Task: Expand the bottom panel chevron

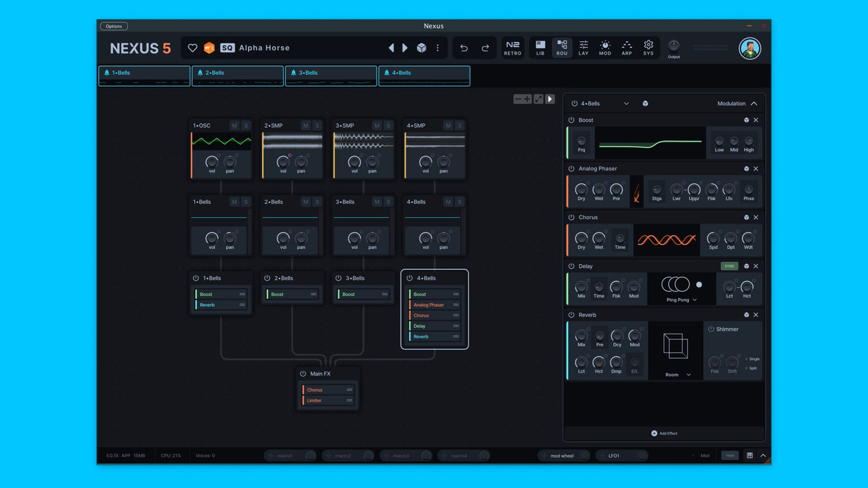Action: click(x=763, y=456)
